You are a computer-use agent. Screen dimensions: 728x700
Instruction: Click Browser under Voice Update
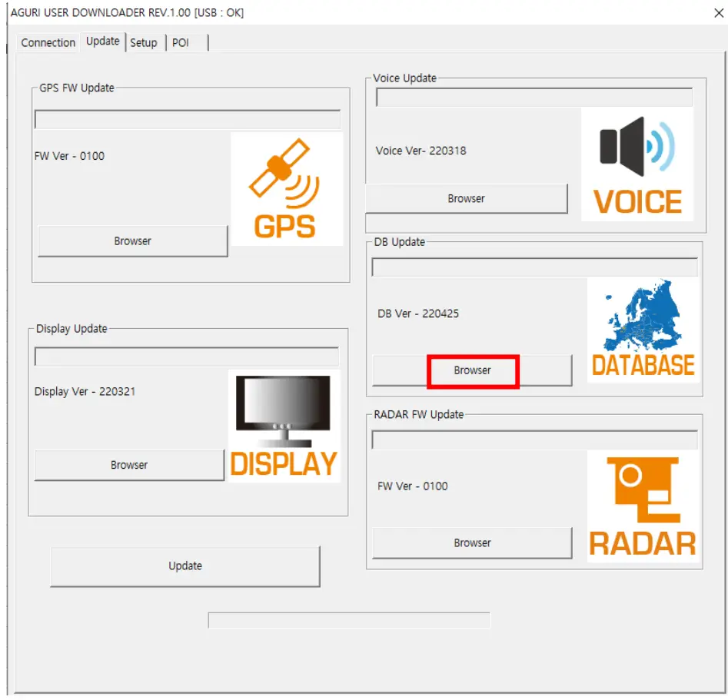coord(466,199)
